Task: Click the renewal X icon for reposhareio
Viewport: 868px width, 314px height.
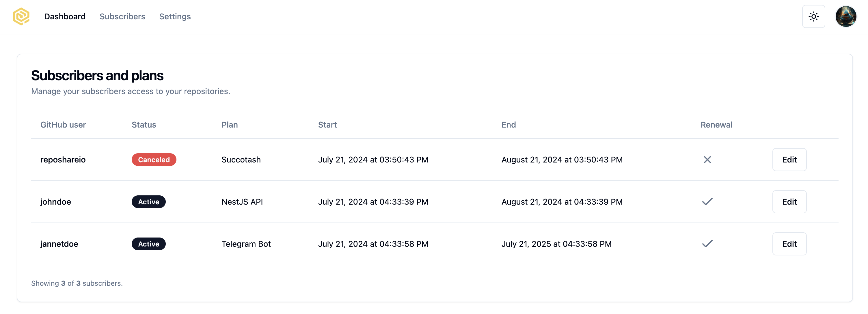Action: [707, 160]
